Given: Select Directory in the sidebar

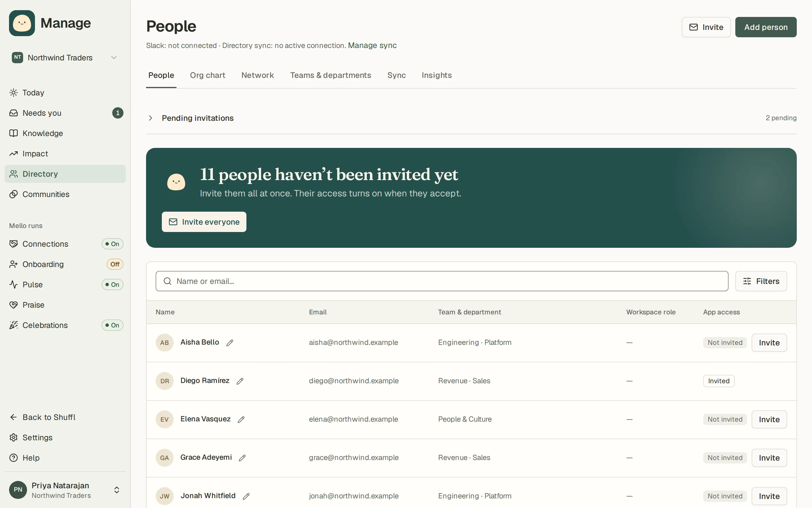Looking at the screenshot, I should [65, 174].
